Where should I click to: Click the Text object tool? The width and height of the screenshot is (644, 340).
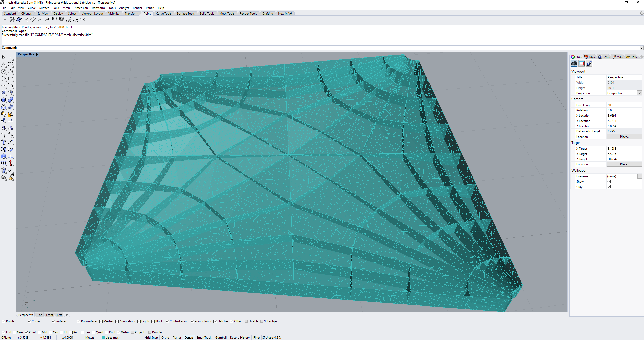click(4, 142)
